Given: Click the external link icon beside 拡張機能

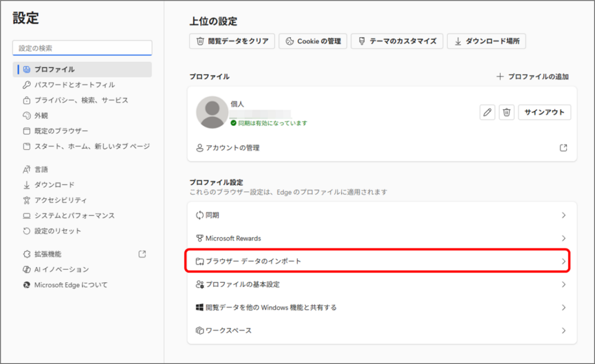Looking at the screenshot, I should pos(142,254).
